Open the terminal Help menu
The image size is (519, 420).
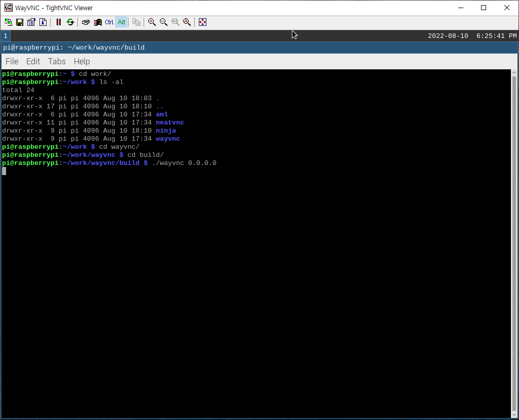pyautogui.click(x=82, y=62)
